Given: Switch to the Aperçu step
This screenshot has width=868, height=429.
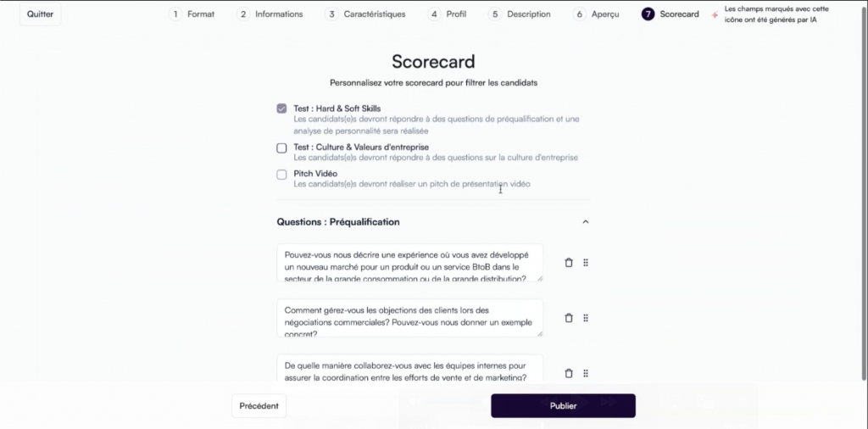Looking at the screenshot, I should point(597,14).
